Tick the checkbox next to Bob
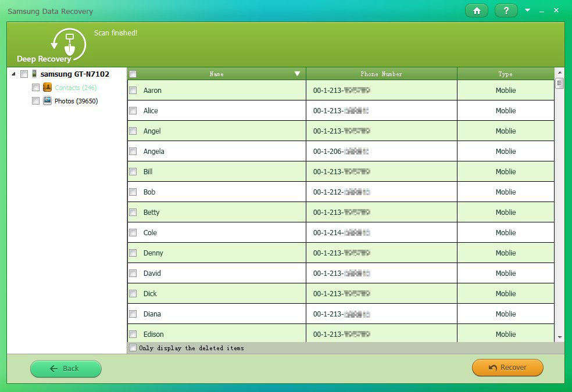The height and width of the screenshot is (392, 572). pos(133,192)
